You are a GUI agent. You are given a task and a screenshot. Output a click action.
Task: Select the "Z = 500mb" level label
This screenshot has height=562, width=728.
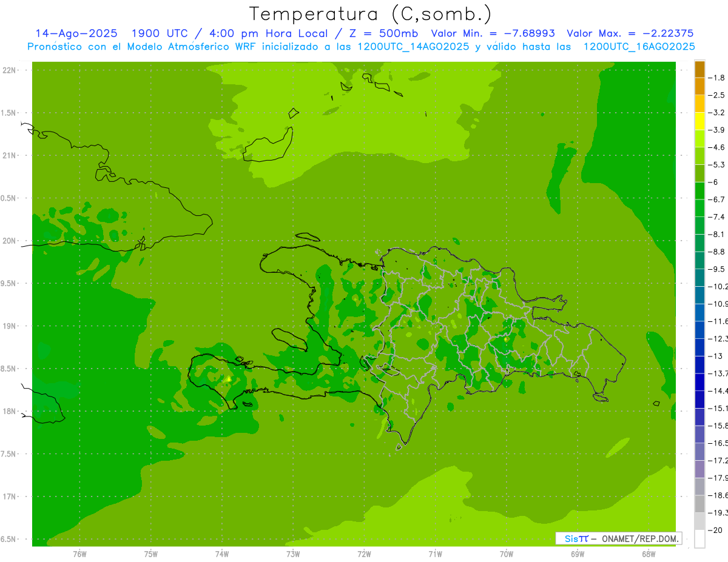pyautogui.click(x=382, y=33)
